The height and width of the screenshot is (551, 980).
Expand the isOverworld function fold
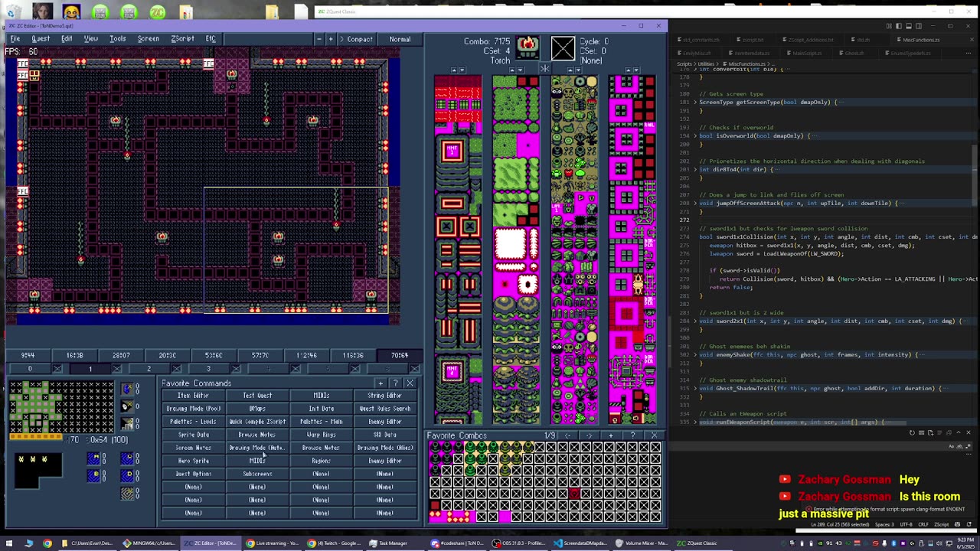(x=695, y=136)
